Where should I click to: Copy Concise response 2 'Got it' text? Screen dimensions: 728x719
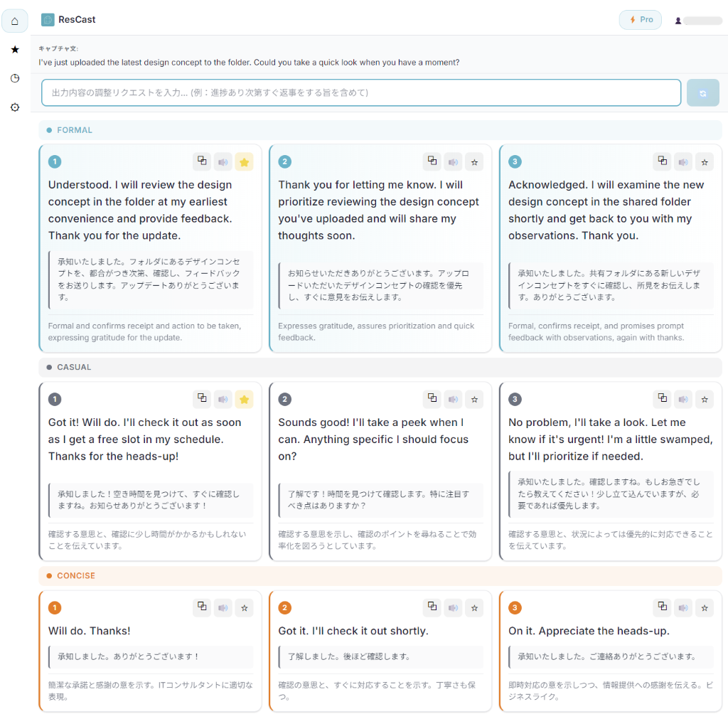[x=432, y=607]
